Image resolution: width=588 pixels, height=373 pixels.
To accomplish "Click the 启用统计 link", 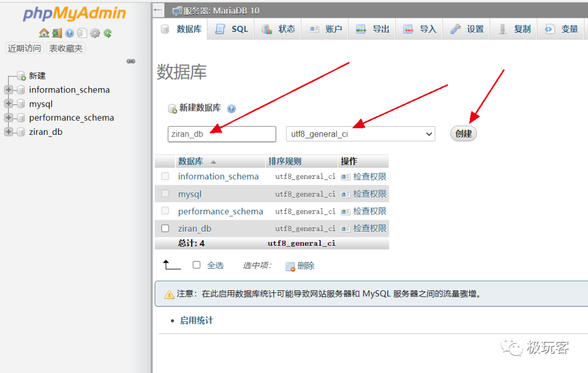I will [197, 321].
